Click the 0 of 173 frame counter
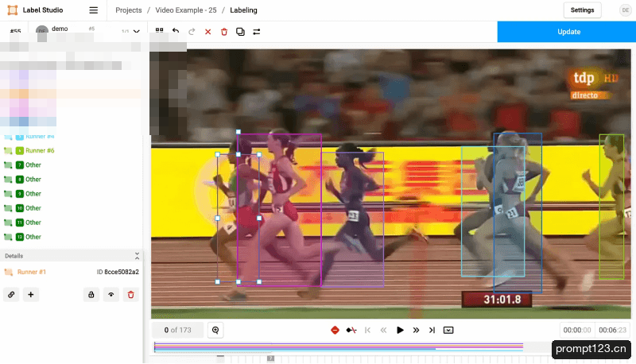The height and width of the screenshot is (364, 636). coord(177,330)
